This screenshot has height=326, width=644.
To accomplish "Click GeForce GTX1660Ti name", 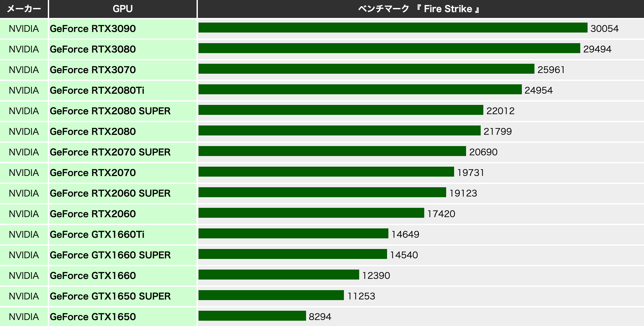I will (x=97, y=235).
